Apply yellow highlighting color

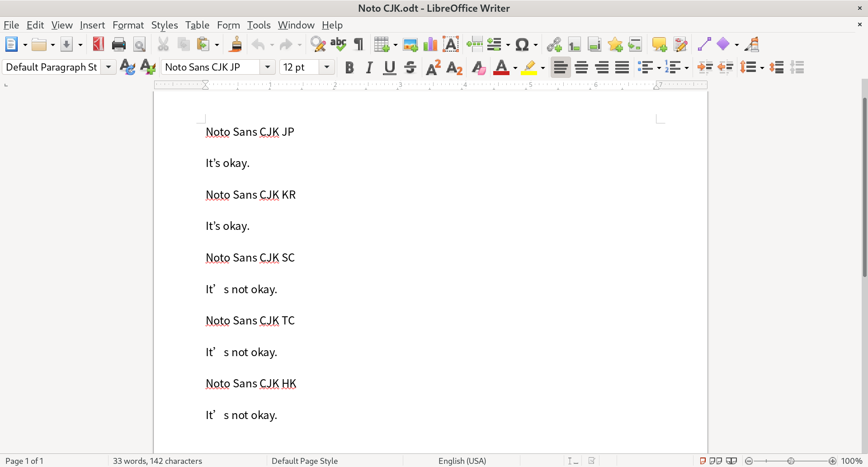(x=529, y=67)
